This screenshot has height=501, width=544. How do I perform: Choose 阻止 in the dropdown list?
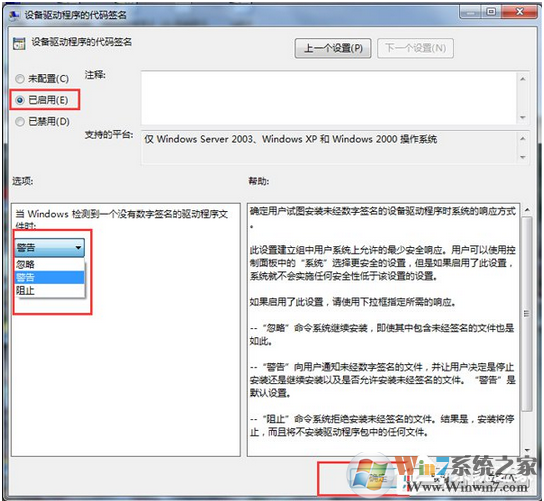click(x=50, y=290)
